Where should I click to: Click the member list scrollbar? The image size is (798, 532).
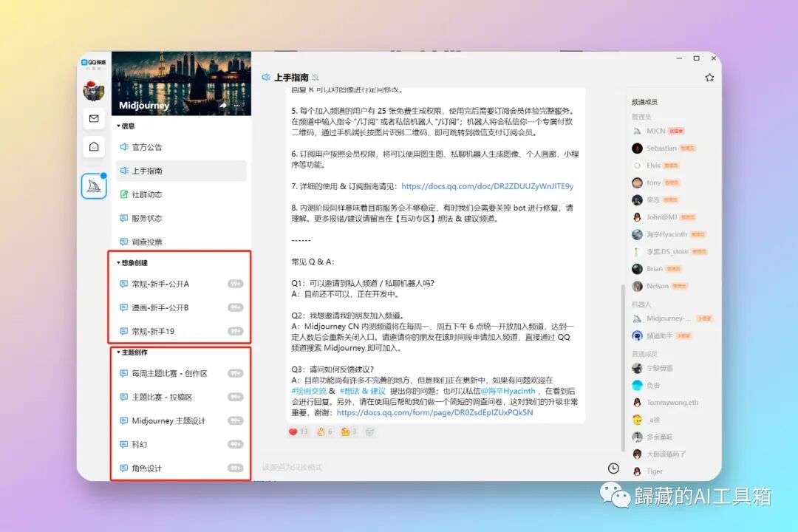click(622, 368)
